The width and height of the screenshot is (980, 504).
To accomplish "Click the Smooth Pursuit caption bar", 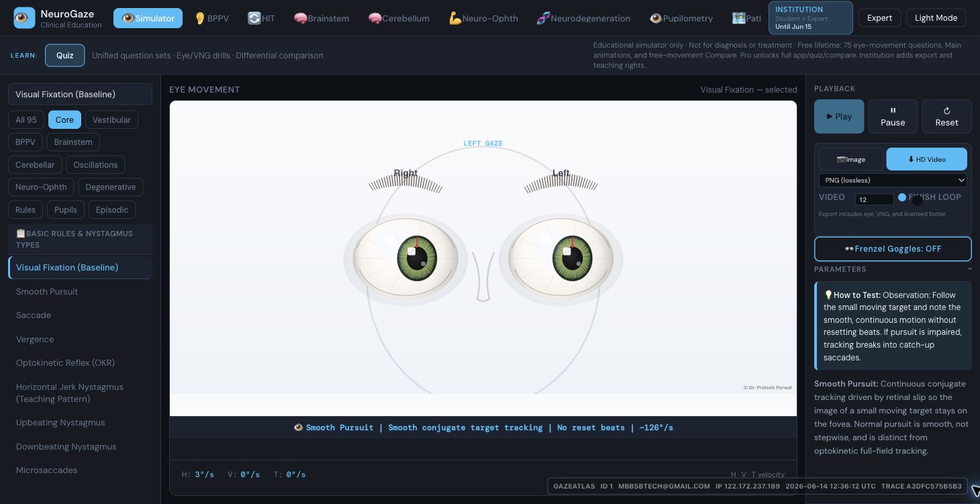I will click(483, 427).
